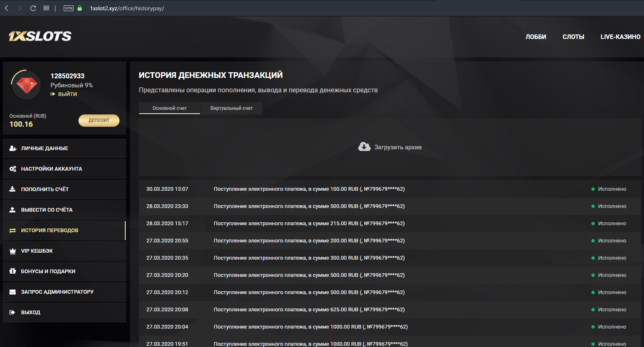The image size is (644, 347).
Task: Navigate to СЛОТЫ in top menu
Action: pos(573,37)
